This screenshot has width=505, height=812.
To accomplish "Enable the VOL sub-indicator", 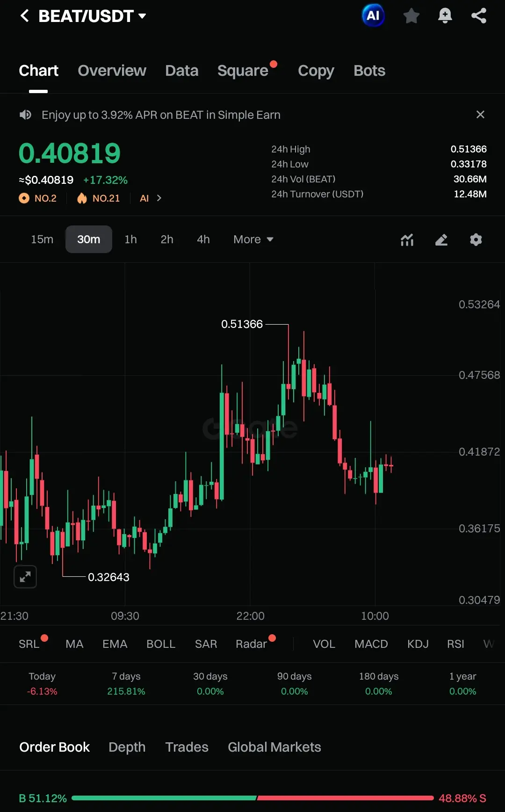I will tap(324, 644).
